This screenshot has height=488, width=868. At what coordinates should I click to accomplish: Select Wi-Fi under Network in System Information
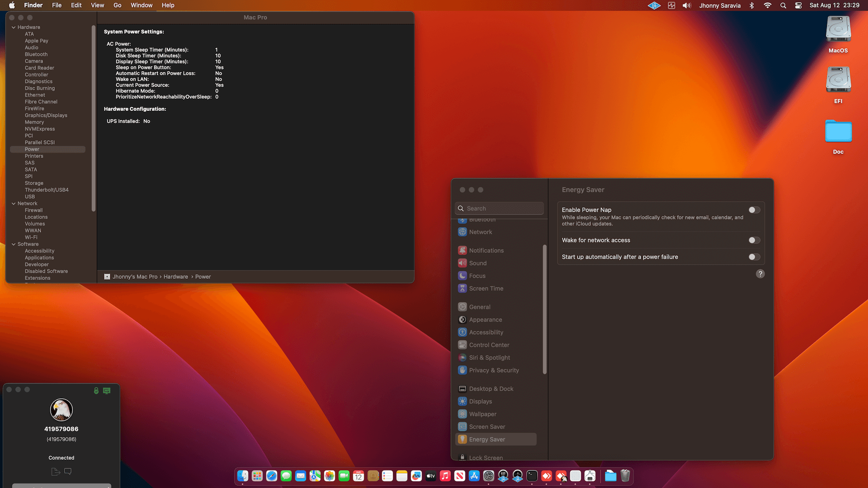coord(31,238)
